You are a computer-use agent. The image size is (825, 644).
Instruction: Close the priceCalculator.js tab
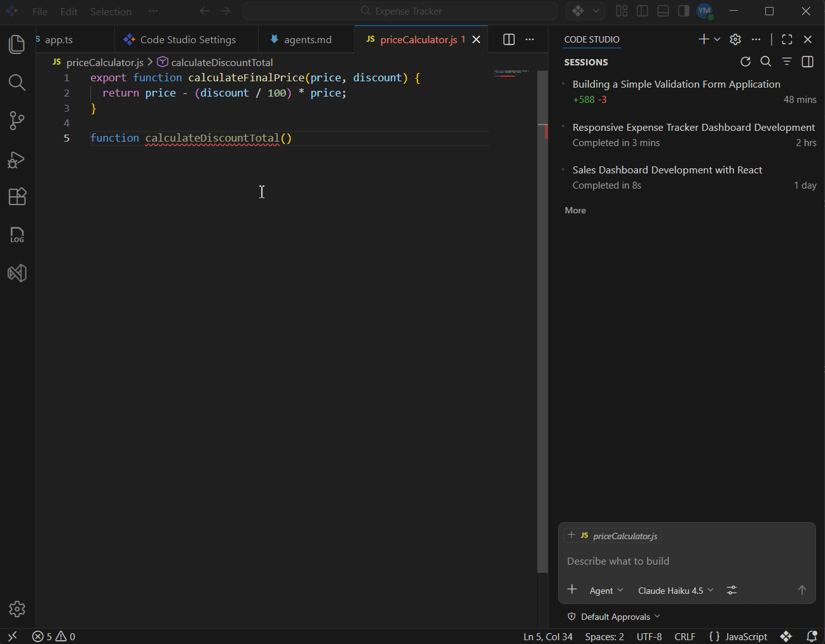pos(476,39)
